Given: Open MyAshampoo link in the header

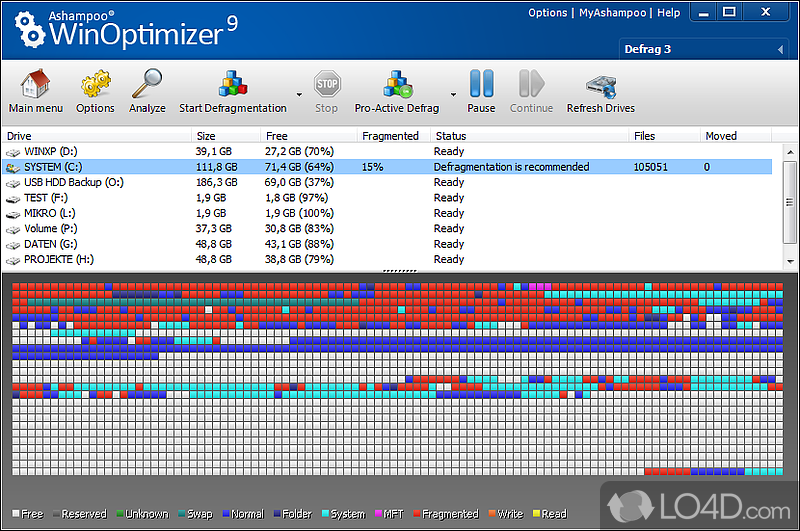Looking at the screenshot, I should (612, 13).
